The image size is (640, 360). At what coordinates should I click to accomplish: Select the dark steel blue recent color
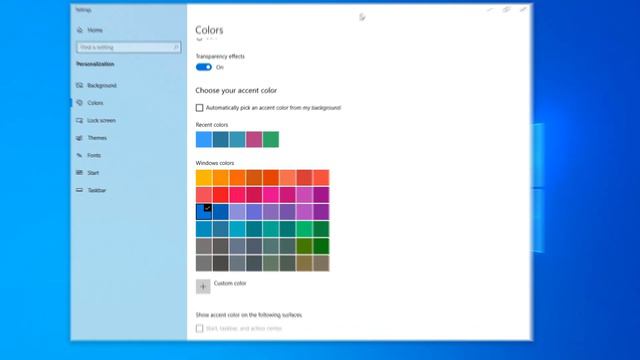tap(220, 139)
